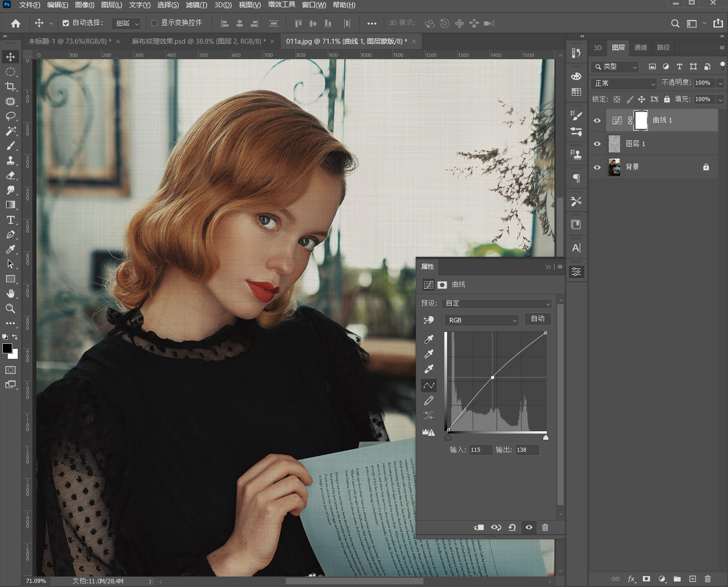Toggle lock all for the layer
This screenshot has width=728, height=587.
pyautogui.click(x=667, y=99)
